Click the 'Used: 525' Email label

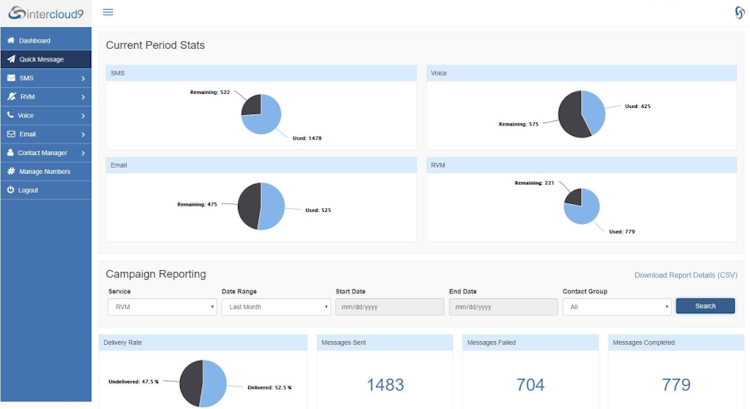click(x=318, y=210)
